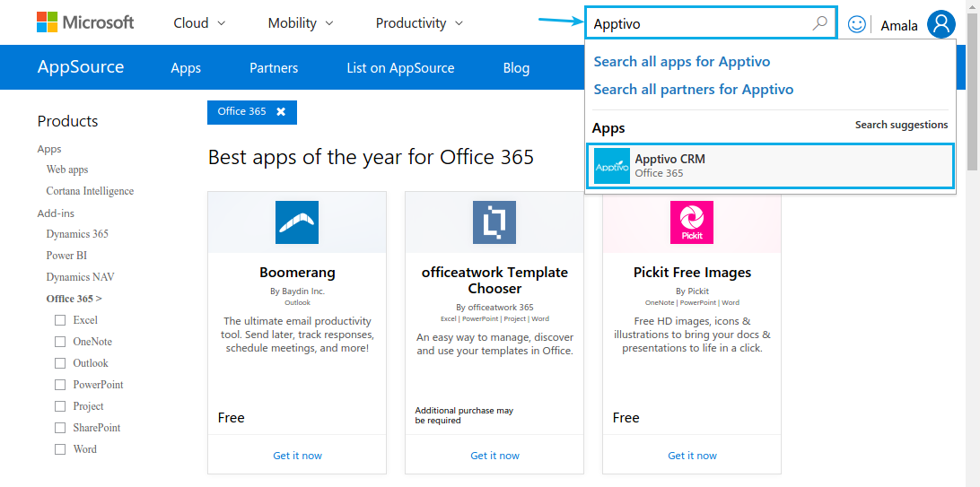Click the Apps heading under Products
The height and width of the screenshot is (487, 980).
point(49,149)
